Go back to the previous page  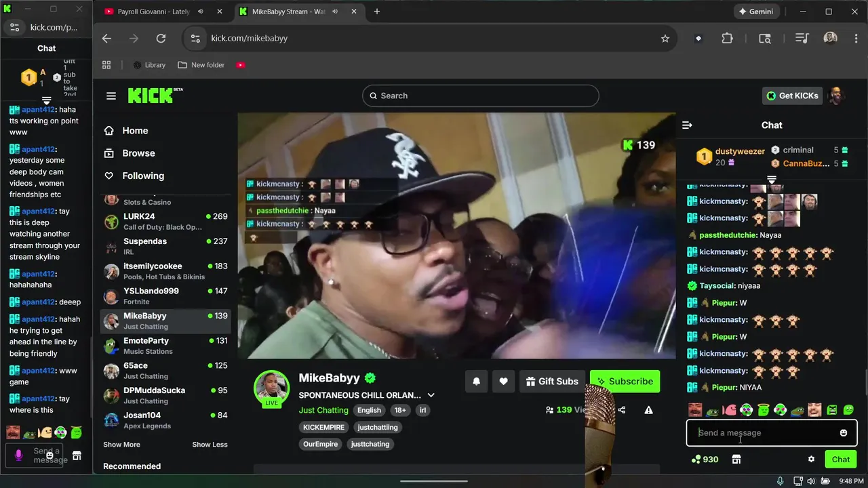106,39
